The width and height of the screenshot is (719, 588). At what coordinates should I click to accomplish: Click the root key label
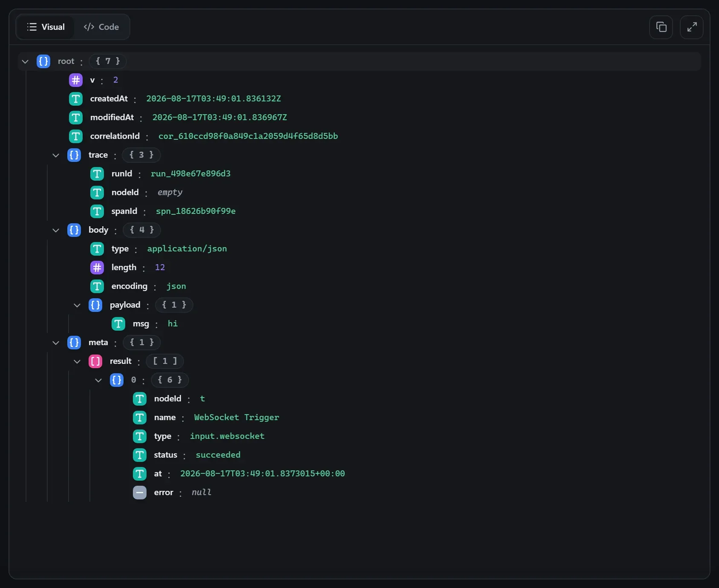66,61
